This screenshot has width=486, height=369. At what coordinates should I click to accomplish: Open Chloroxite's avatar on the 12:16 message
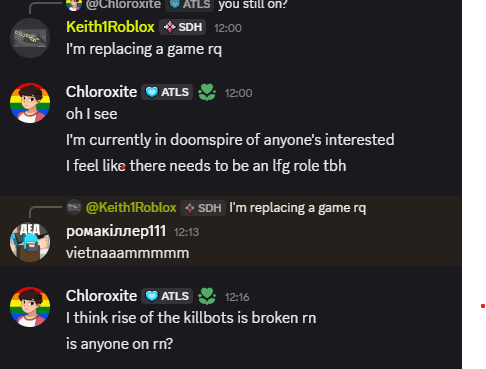tap(30, 307)
